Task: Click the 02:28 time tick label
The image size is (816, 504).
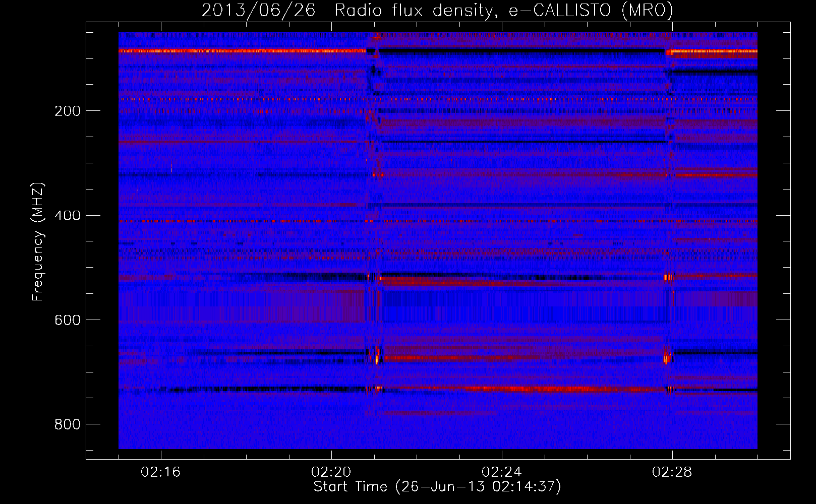Action: 672,472
